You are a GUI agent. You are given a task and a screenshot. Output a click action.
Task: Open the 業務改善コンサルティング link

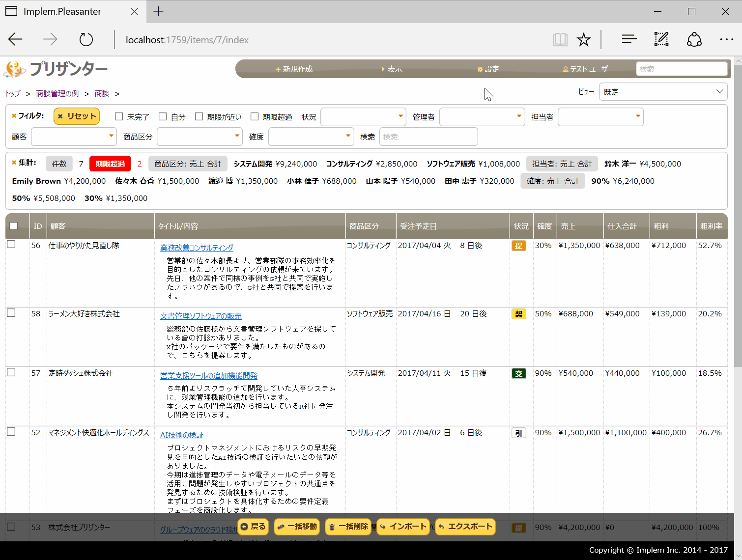click(197, 248)
